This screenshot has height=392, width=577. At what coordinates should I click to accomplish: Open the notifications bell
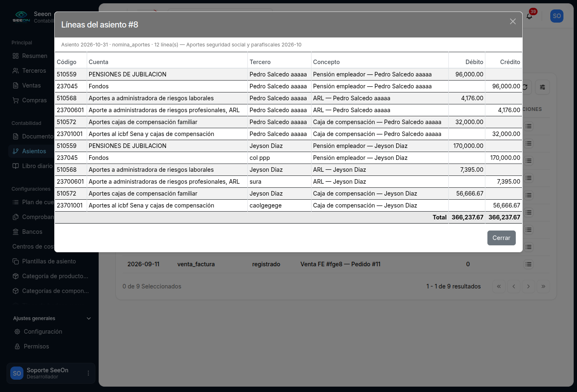529,16
